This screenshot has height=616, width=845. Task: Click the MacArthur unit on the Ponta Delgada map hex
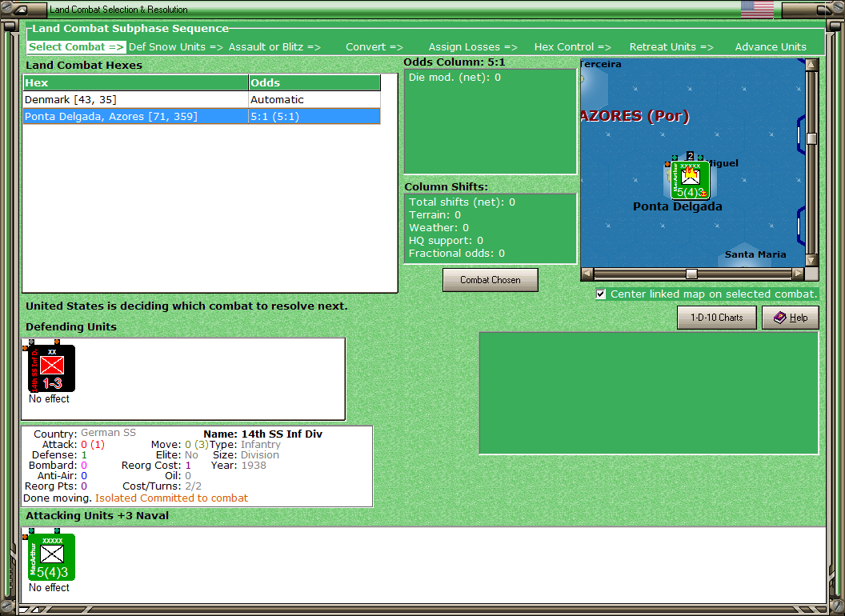(690, 180)
